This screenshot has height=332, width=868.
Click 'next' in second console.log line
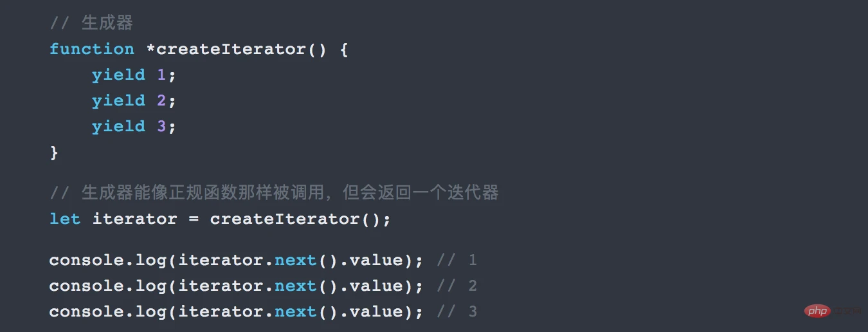(295, 286)
